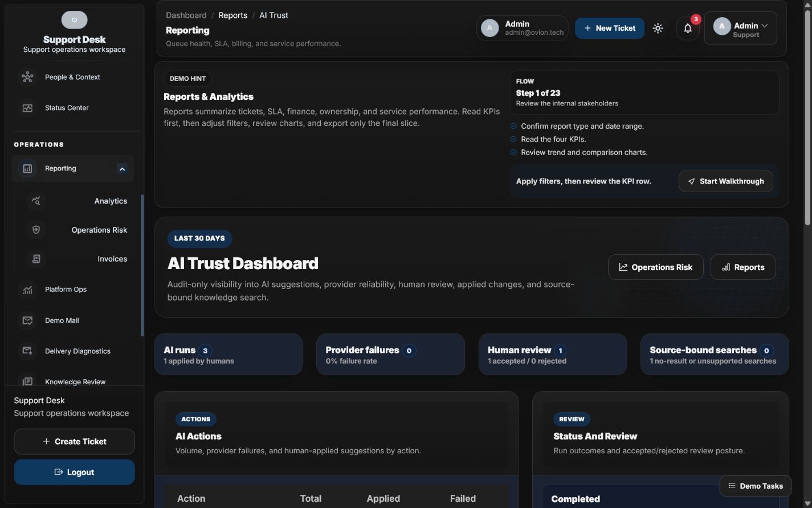
Task: Click the Total column header
Action: (311, 498)
